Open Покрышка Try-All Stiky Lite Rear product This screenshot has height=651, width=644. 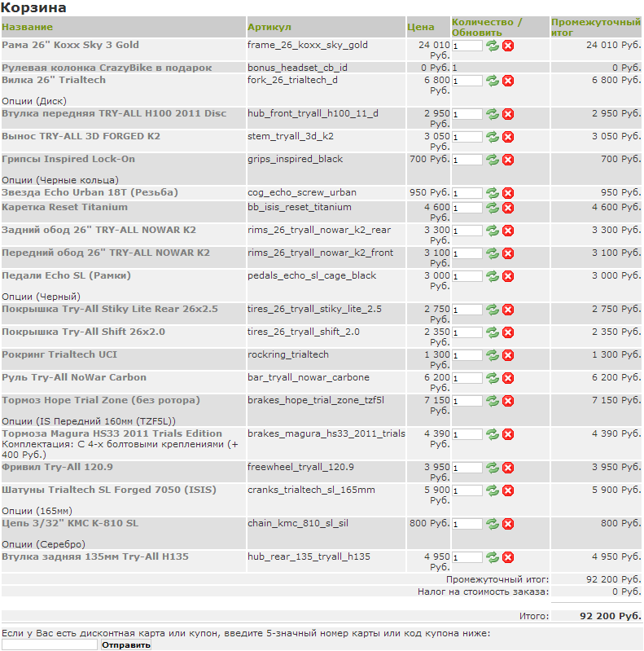110,310
